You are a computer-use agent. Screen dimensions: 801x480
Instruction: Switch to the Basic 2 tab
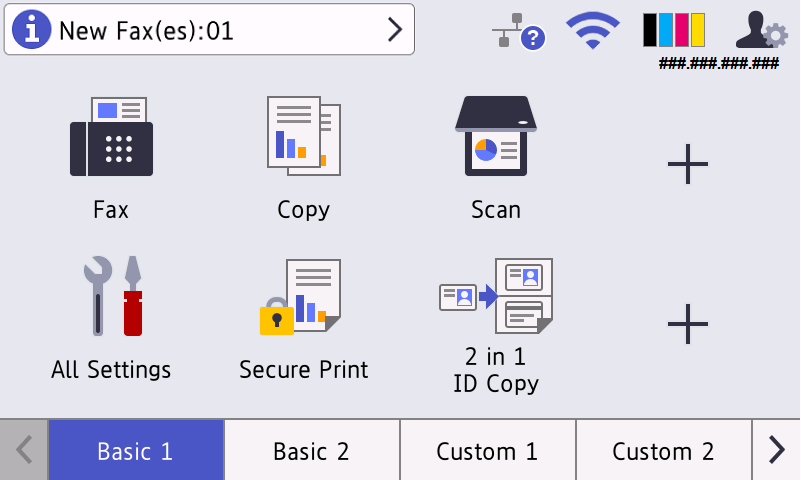(x=312, y=451)
